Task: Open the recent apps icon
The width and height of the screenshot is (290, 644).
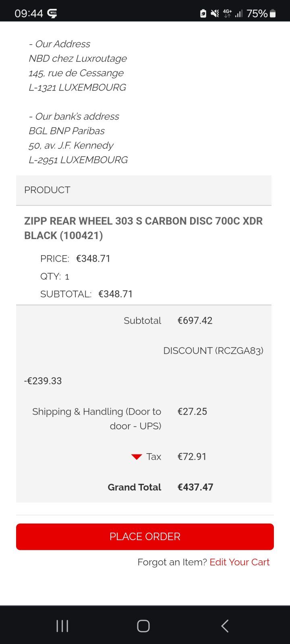Action: click(62, 626)
